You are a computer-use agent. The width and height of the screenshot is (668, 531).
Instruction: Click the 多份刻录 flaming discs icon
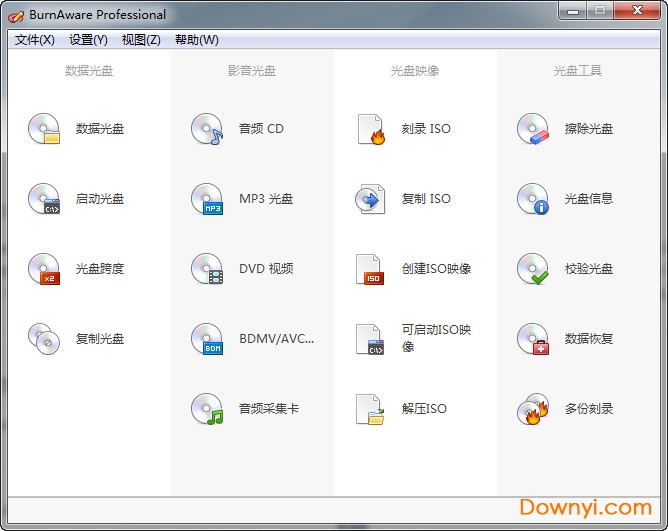point(533,409)
